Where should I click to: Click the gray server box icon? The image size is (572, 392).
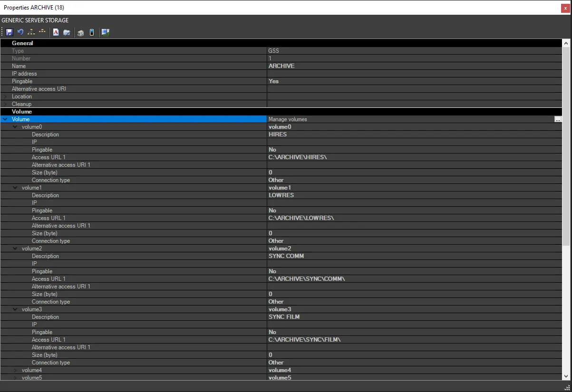click(x=81, y=32)
